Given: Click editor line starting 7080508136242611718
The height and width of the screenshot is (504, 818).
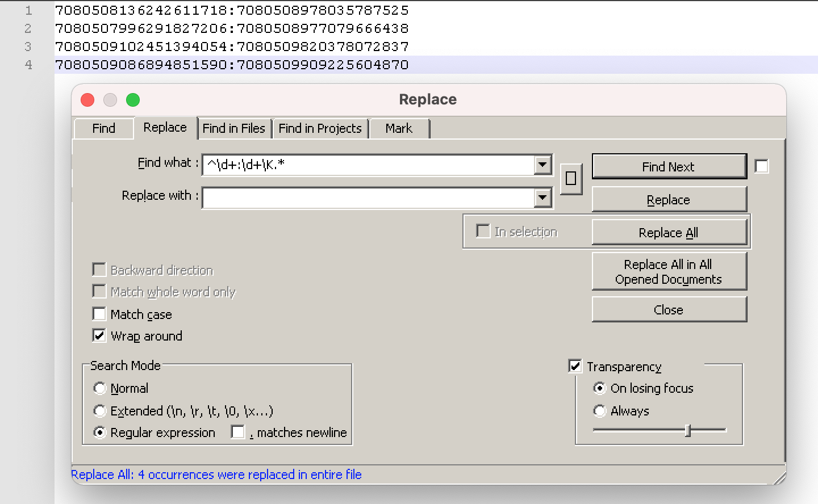Looking at the screenshot, I should 232,10.
